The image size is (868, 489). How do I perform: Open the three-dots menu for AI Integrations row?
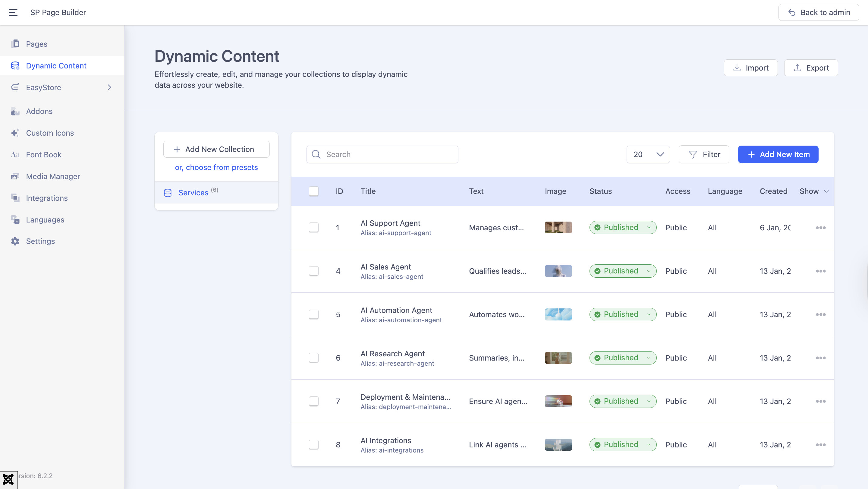pos(820,445)
